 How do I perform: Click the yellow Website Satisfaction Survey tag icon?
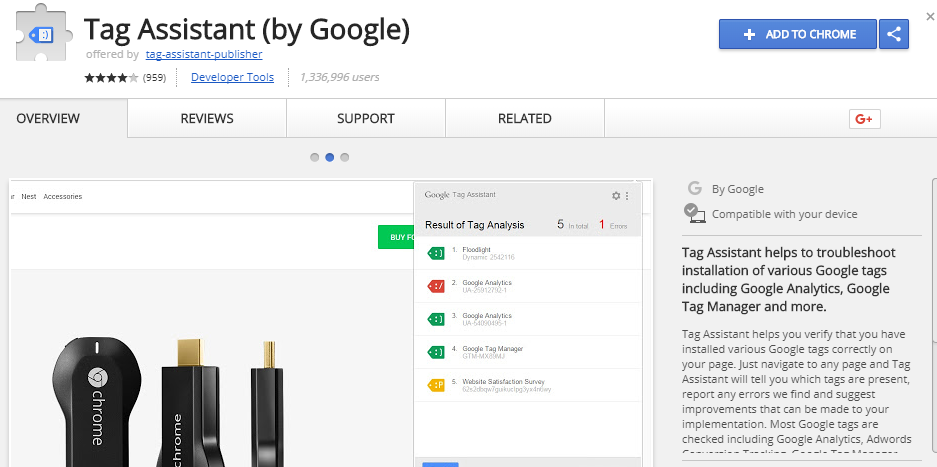tap(436, 385)
